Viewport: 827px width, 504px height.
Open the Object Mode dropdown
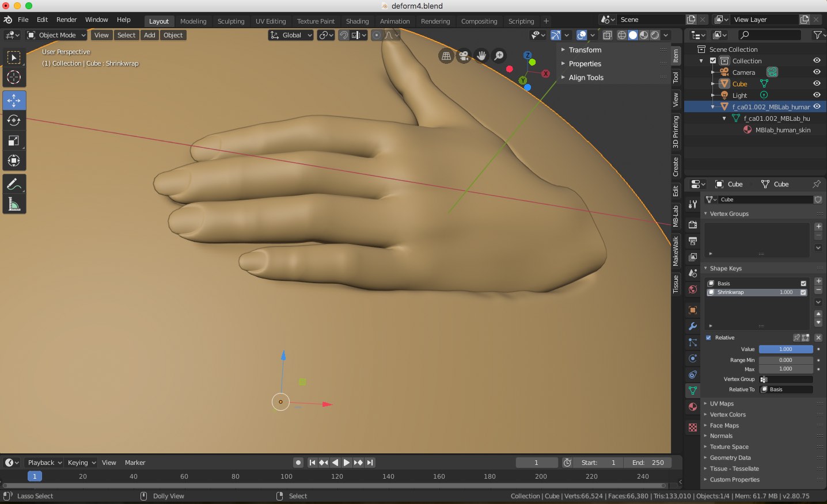pyautogui.click(x=56, y=35)
